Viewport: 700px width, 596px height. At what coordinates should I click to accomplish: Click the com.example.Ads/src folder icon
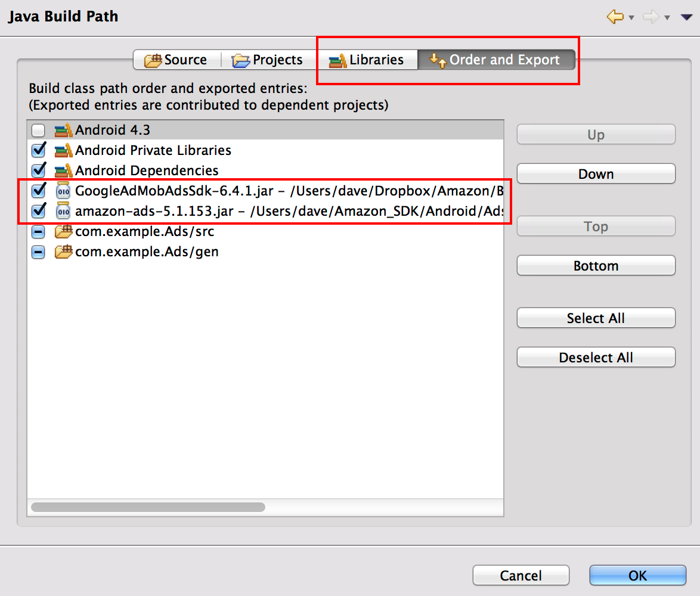(x=63, y=231)
